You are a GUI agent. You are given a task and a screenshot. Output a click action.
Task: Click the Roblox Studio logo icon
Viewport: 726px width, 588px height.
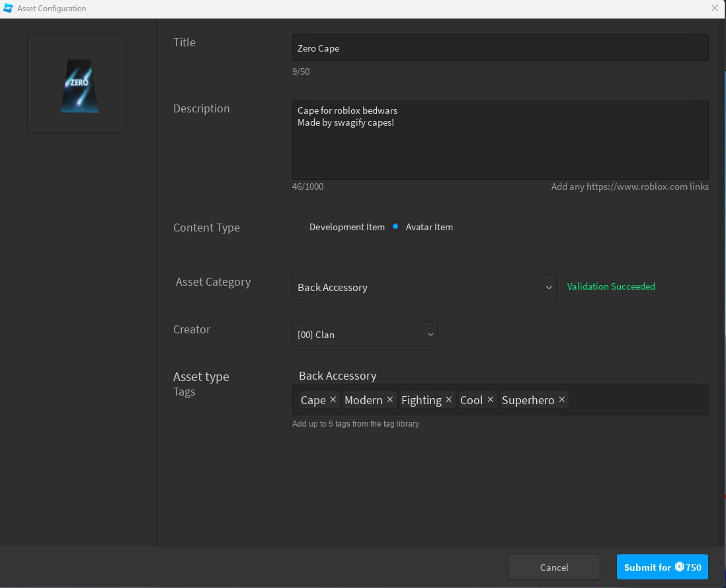[x=9, y=9]
